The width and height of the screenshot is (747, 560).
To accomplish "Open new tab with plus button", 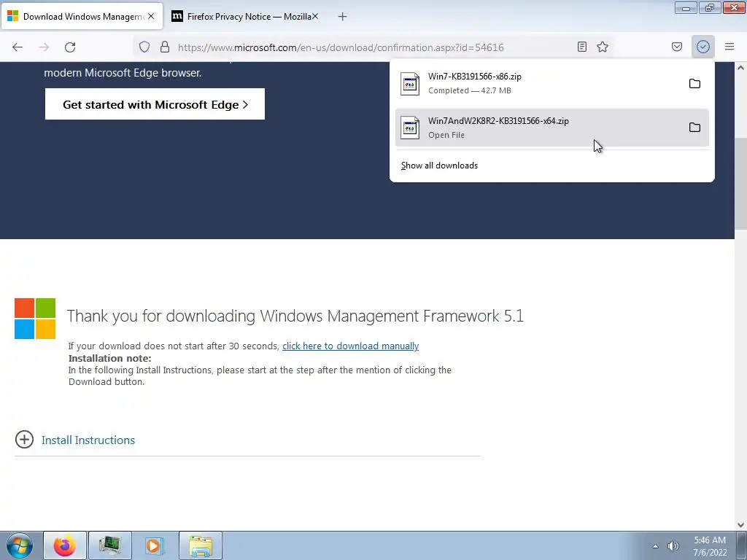I will coord(343,17).
